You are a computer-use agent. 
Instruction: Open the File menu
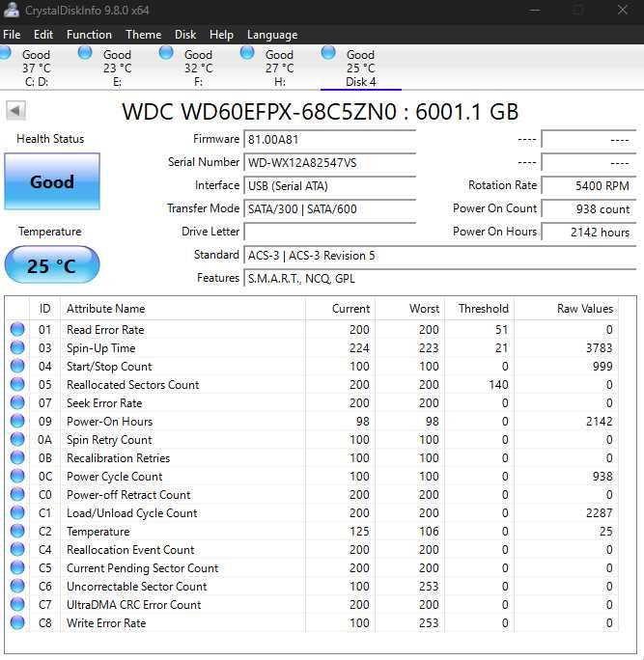pyautogui.click(x=12, y=35)
